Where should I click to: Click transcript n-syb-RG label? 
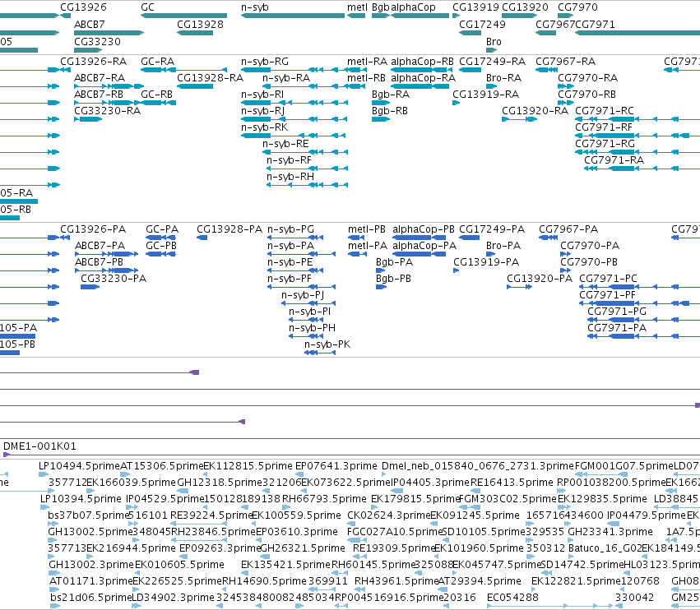[x=265, y=61]
